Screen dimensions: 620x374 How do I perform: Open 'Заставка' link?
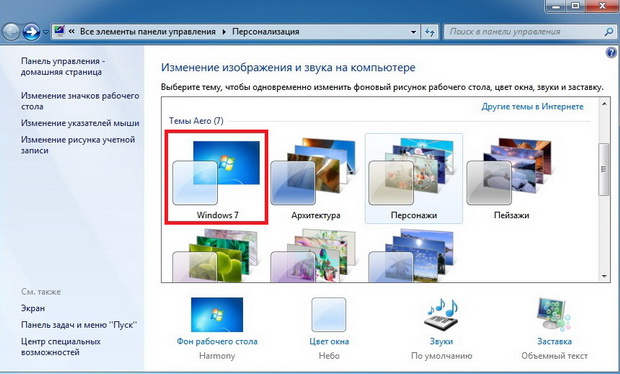point(554,341)
